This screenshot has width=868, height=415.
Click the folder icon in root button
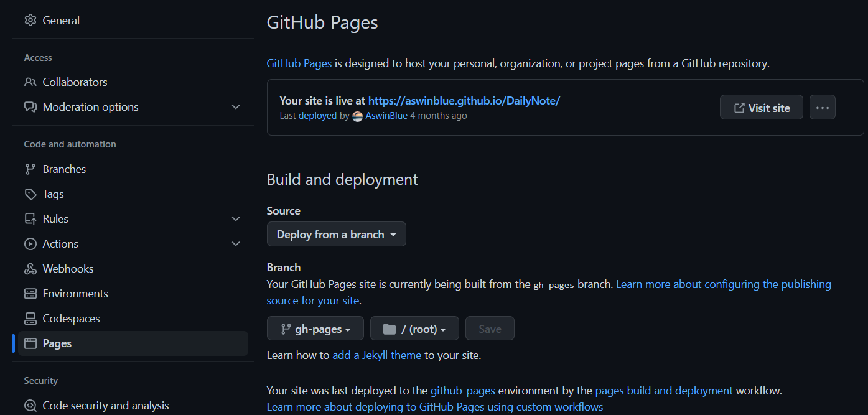pyautogui.click(x=390, y=329)
